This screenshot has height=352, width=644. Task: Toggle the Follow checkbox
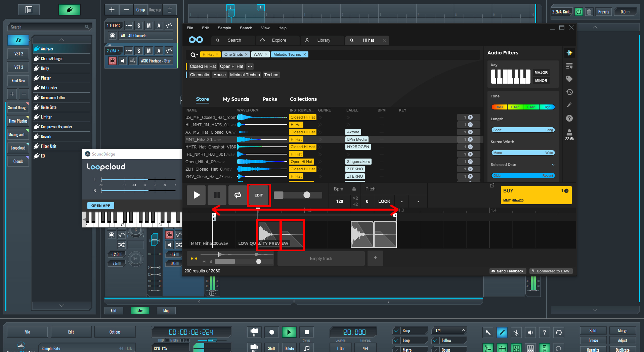[x=436, y=340]
